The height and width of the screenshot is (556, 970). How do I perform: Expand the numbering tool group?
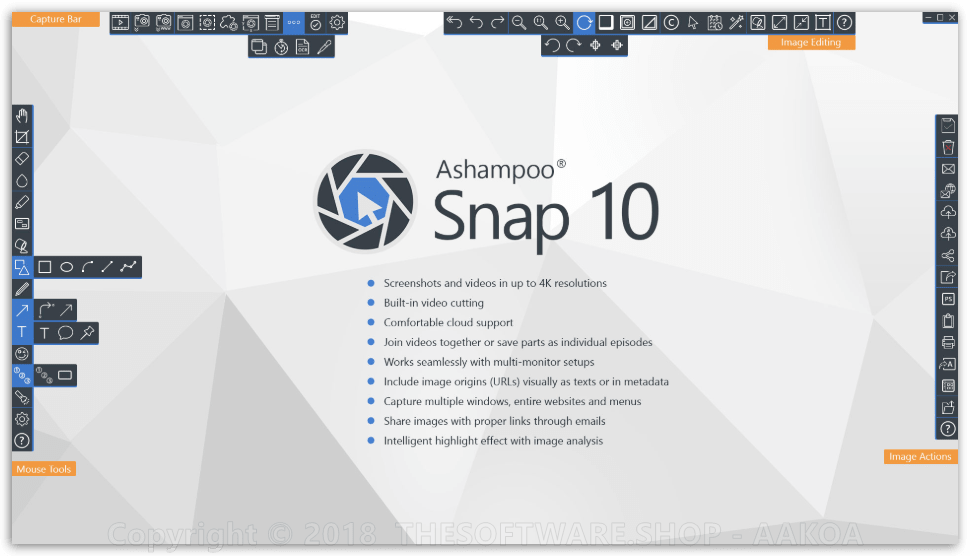pyautogui.click(x=22, y=375)
